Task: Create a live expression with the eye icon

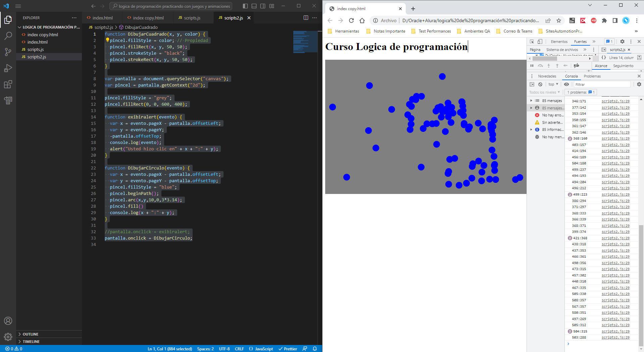Action: click(566, 84)
